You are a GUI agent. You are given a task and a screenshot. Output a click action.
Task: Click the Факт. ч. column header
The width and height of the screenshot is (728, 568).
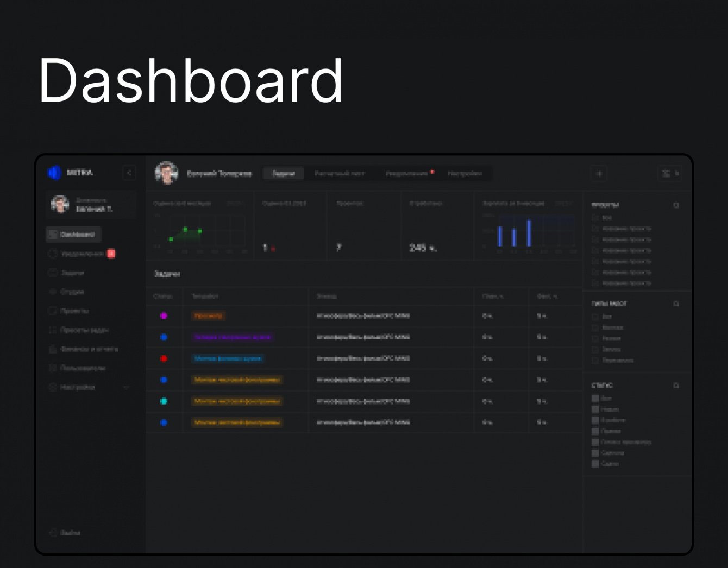(x=547, y=296)
